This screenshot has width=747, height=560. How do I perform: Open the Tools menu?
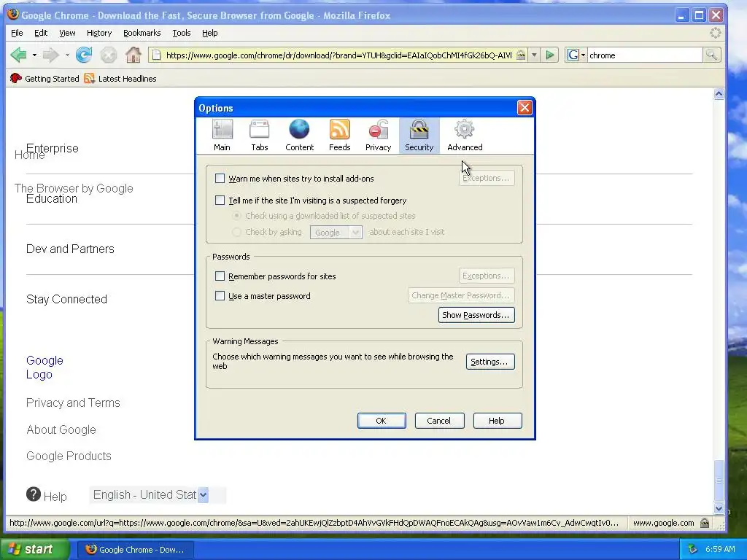pos(182,33)
